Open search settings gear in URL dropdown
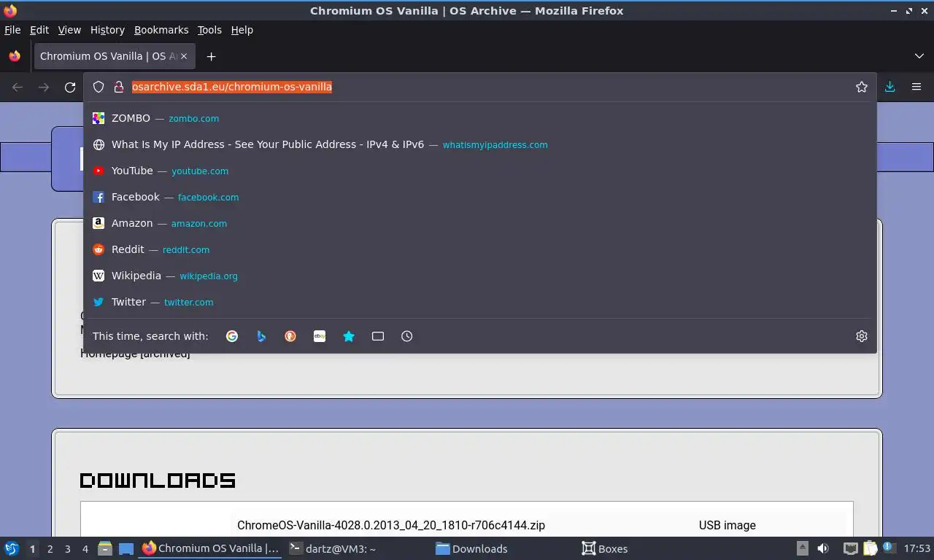The width and height of the screenshot is (934, 560). [x=862, y=336]
